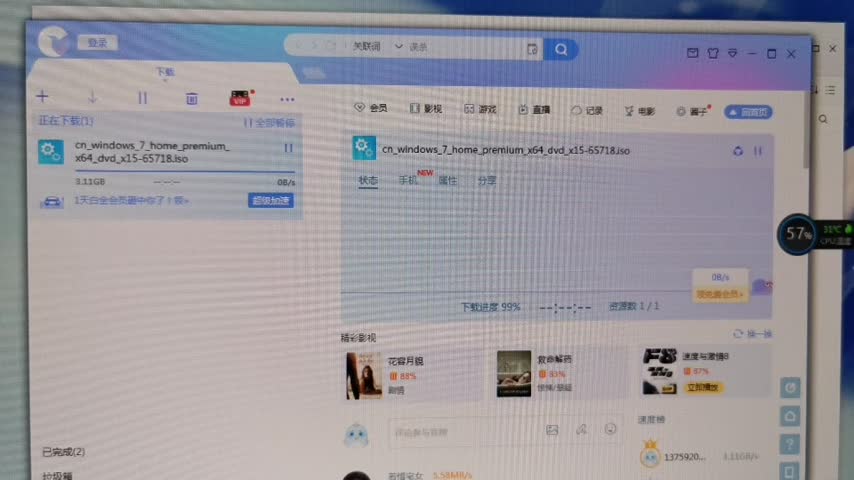Open the 记录 menu item
The image size is (854, 480).
pyautogui.click(x=587, y=110)
